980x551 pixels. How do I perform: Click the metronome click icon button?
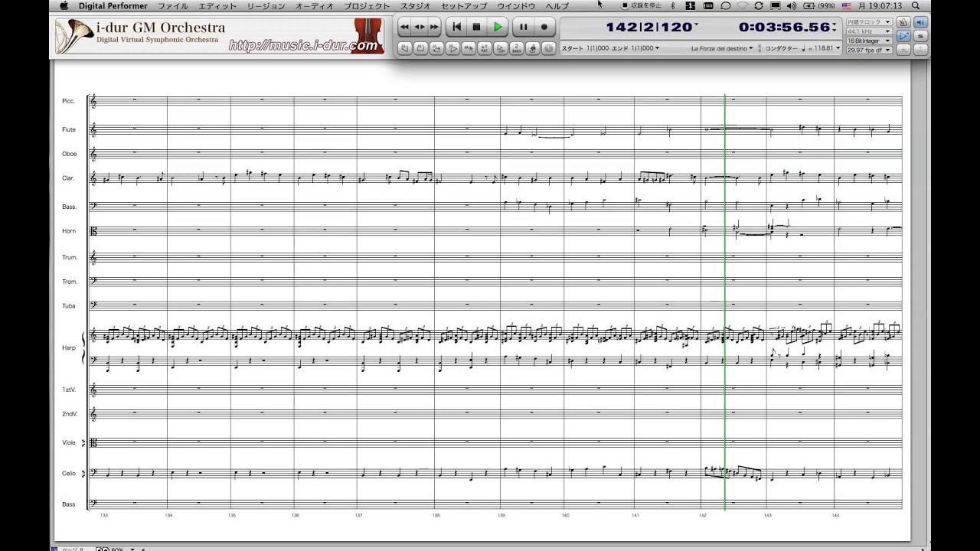(x=903, y=22)
